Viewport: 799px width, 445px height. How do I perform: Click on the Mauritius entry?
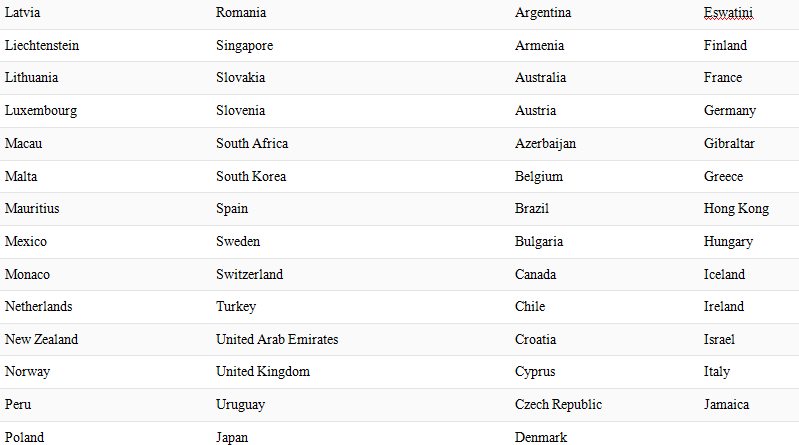point(32,208)
